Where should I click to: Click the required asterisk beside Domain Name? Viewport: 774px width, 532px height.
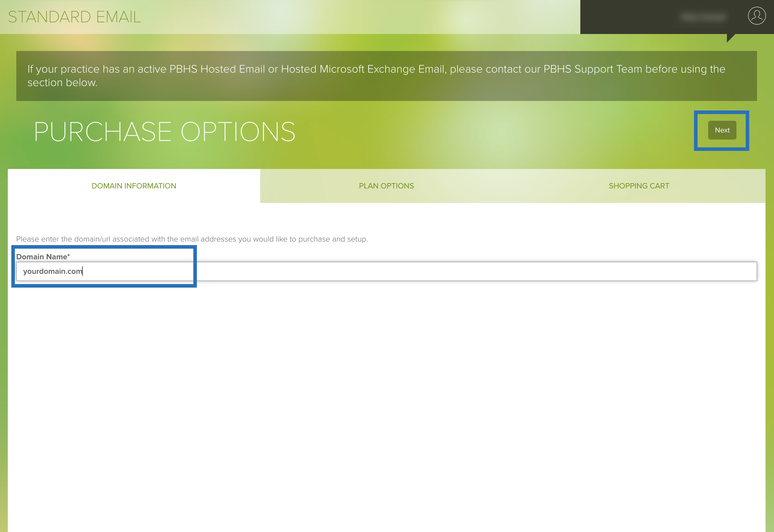(69, 255)
